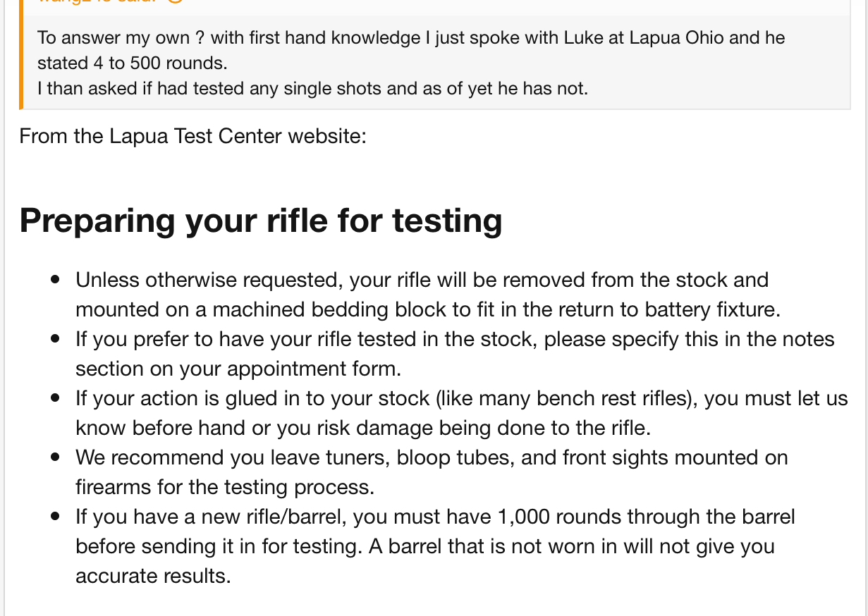The image size is (868, 616).
Task: Click the bullet dot before 'If your action is glued'
Action: (56, 398)
